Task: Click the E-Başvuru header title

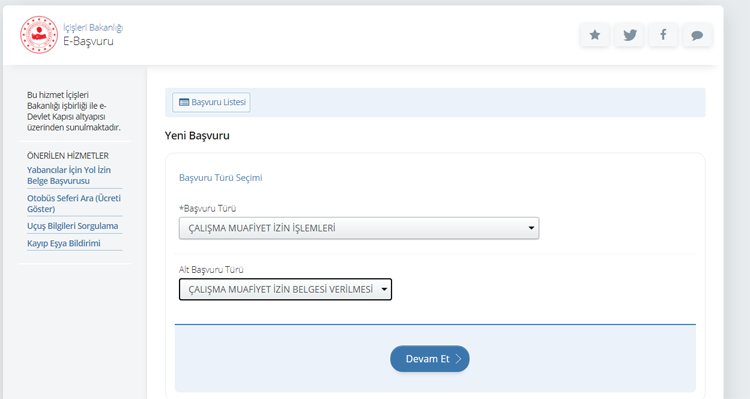Action: pyautogui.click(x=88, y=41)
